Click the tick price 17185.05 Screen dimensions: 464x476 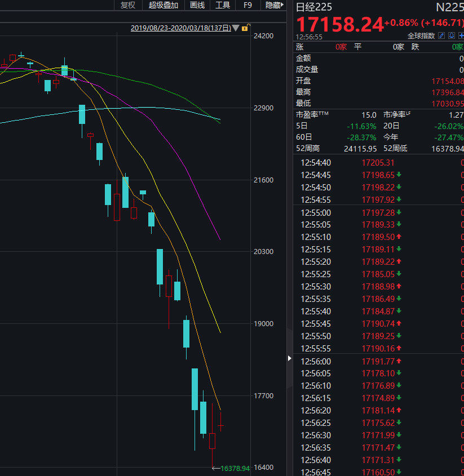378,274
